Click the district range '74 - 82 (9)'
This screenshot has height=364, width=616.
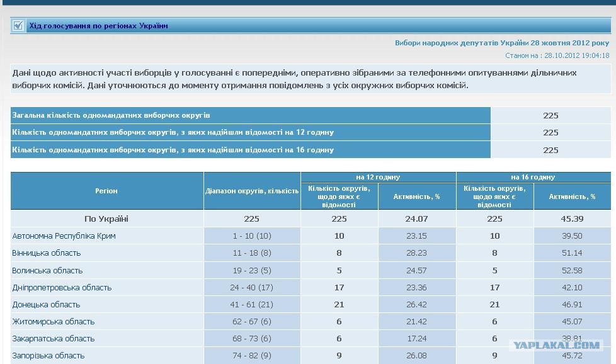pyautogui.click(x=252, y=356)
